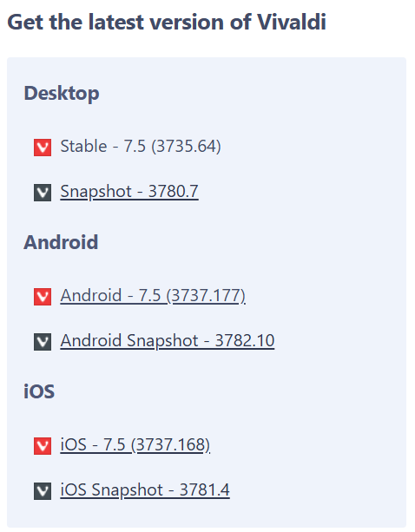The image size is (415, 532).
Task: Click the Android build number (3737.177)
Action: point(206,296)
